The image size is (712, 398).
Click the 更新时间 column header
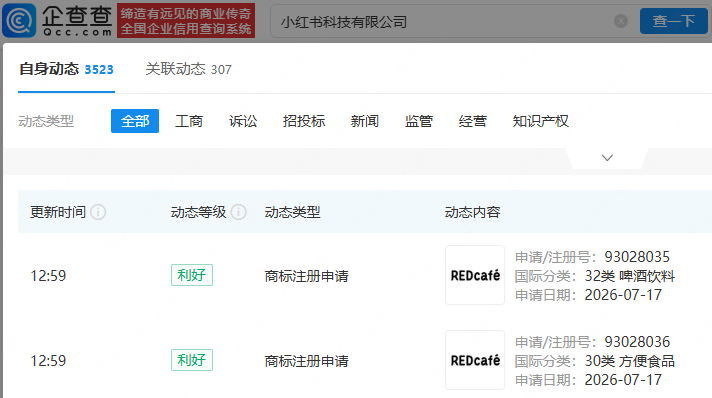pos(58,212)
